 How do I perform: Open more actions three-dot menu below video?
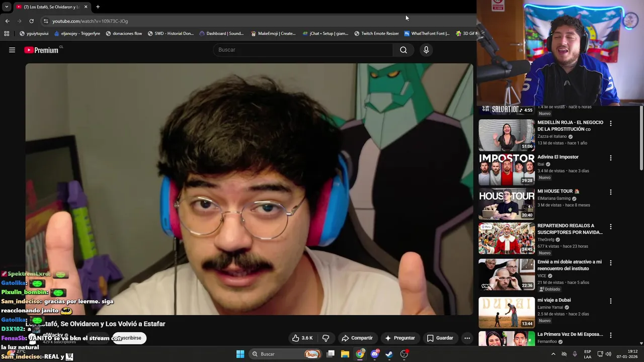coord(467,338)
